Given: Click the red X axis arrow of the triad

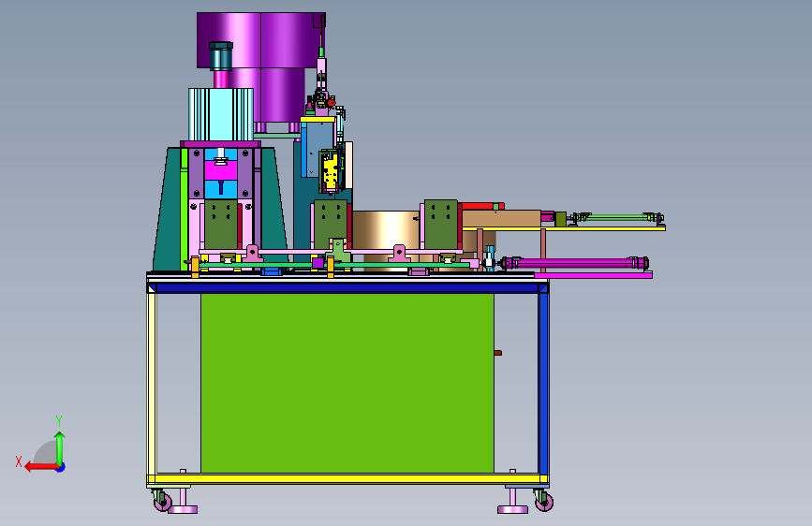Looking at the screenshot, I should tap(40, 467).
